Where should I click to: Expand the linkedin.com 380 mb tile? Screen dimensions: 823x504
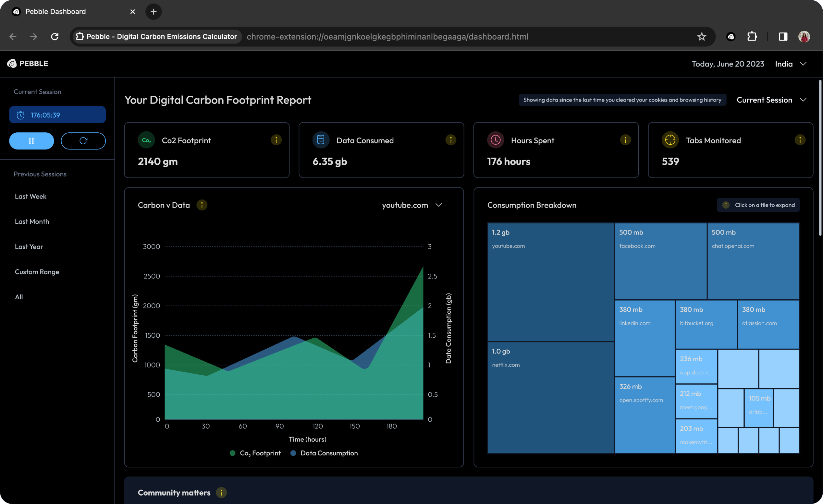point(645,338)
